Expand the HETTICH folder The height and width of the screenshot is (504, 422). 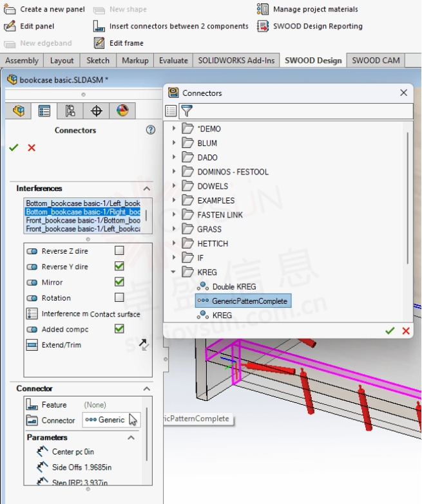coord(174,243)
